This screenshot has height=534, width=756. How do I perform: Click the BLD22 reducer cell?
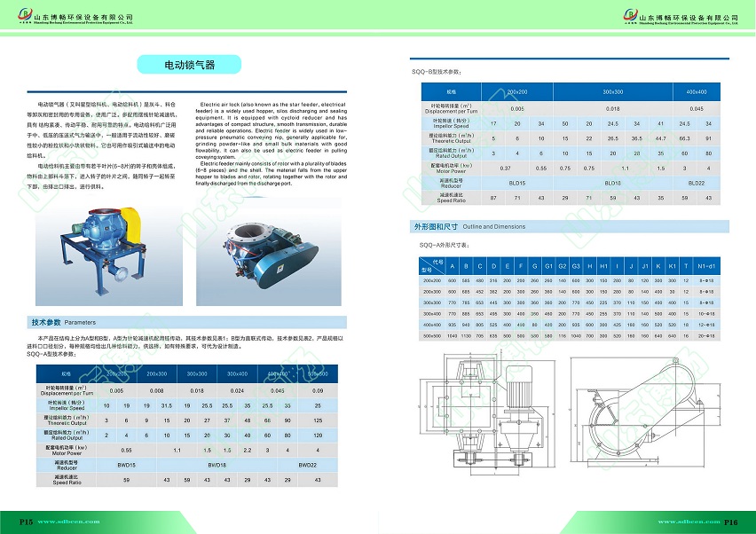[x=697, y=182]
